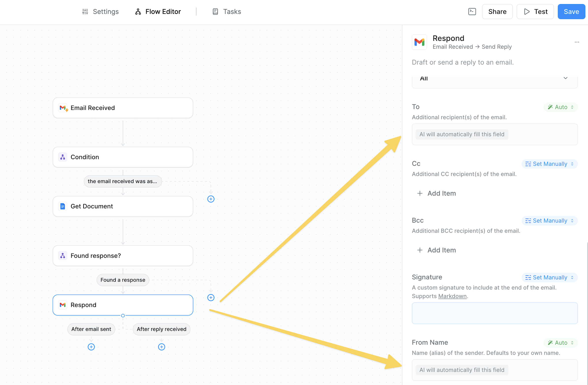
Task: Change Signature field Set Manually mode
Action: click(549, 277)
